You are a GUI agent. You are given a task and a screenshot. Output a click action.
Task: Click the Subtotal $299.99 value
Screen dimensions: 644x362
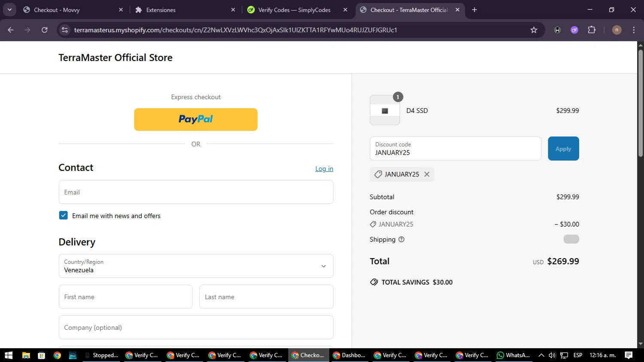[x=568, y=197]
